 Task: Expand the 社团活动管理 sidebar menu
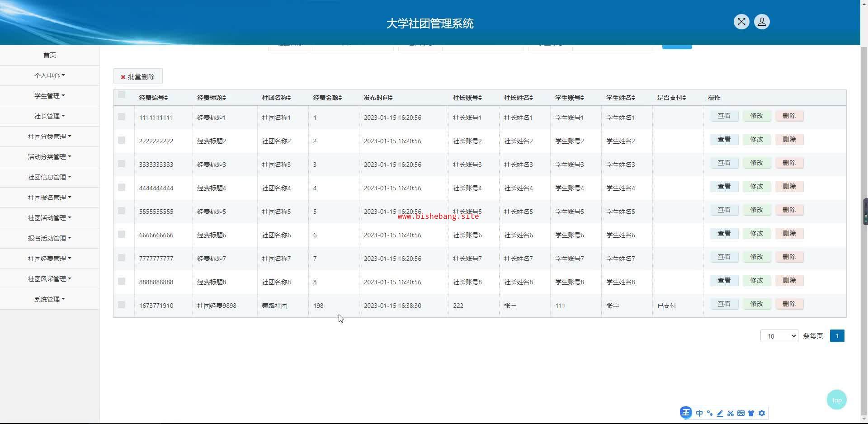click(x=50, y=218)
